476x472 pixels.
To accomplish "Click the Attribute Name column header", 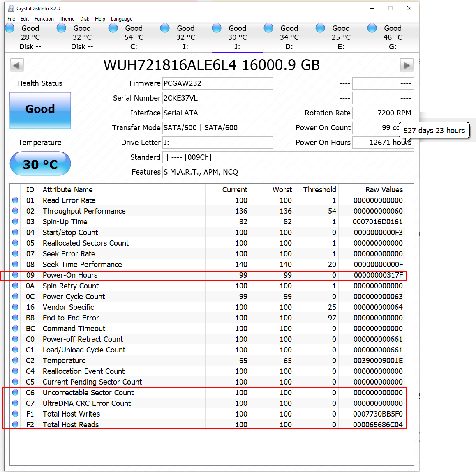I will [x=122, y=190].
